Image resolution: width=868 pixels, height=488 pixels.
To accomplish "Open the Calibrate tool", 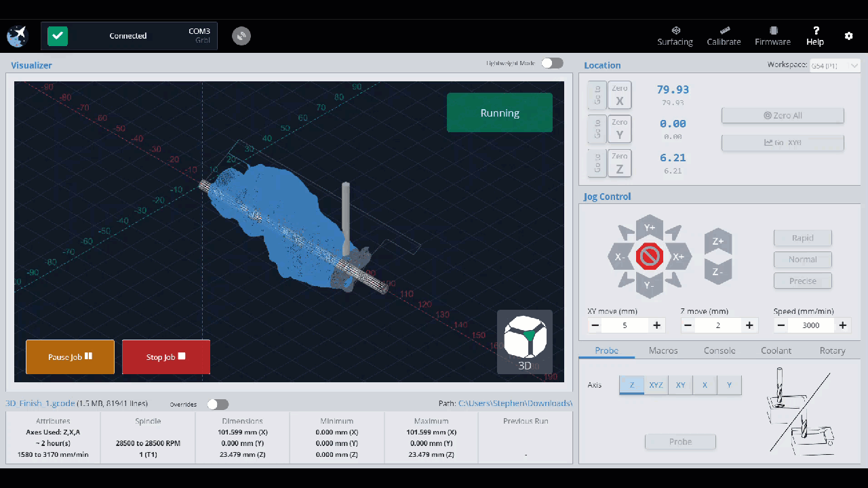I will tap(724, 36).
